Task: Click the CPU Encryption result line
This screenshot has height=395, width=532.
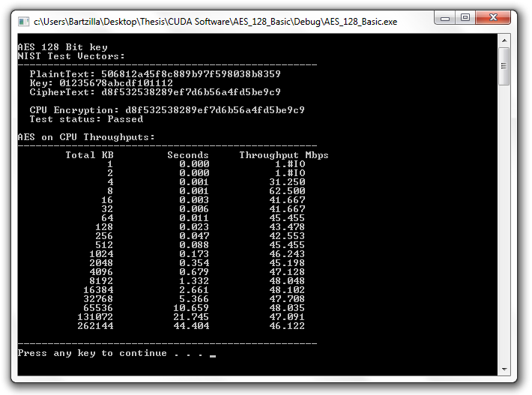Action: pyautogui.click(x=167, y=110)
